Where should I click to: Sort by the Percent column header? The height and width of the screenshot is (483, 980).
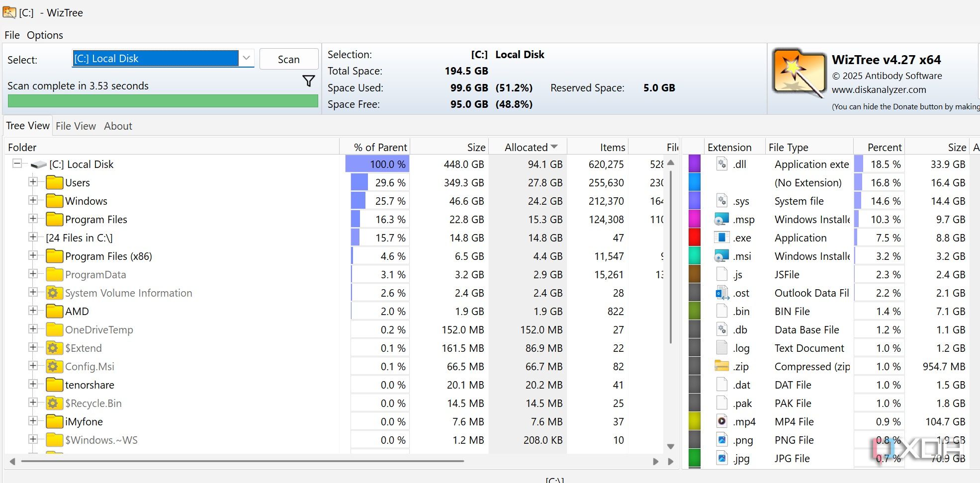[879, 147]
